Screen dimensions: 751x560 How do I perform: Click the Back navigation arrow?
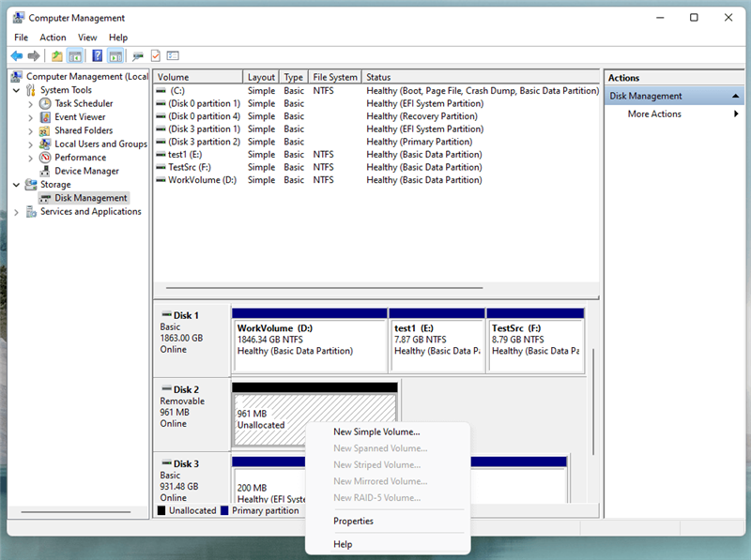[15, 55]
